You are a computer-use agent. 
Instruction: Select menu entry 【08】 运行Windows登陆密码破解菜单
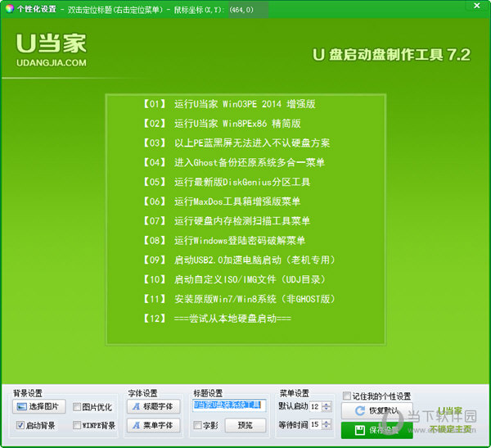[x=224, y=241]
